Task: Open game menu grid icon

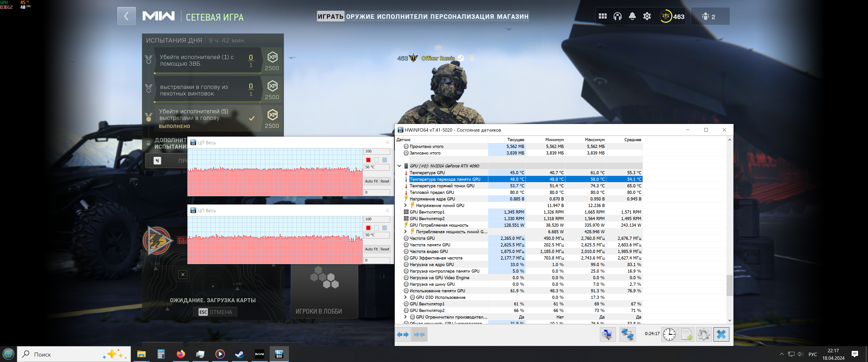Action: point(602,16)
